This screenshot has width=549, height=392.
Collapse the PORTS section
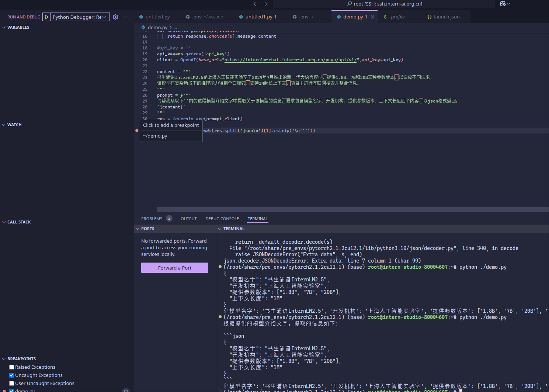147,229
